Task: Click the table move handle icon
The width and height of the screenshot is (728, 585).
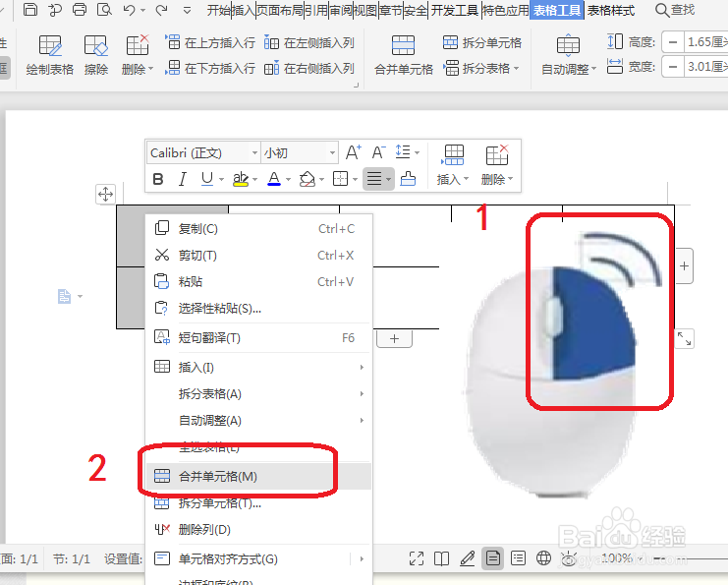Action: coord(105,194)
